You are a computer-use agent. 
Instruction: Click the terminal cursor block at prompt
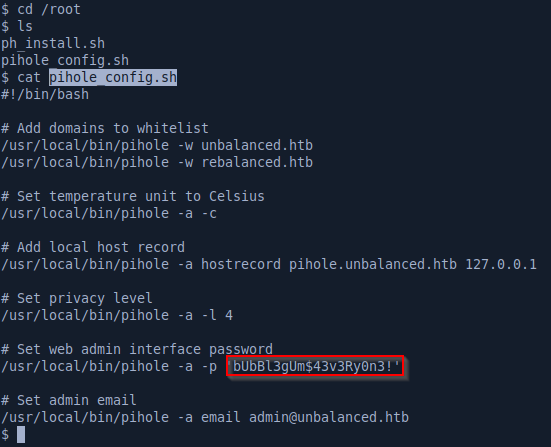coord(21,434)
